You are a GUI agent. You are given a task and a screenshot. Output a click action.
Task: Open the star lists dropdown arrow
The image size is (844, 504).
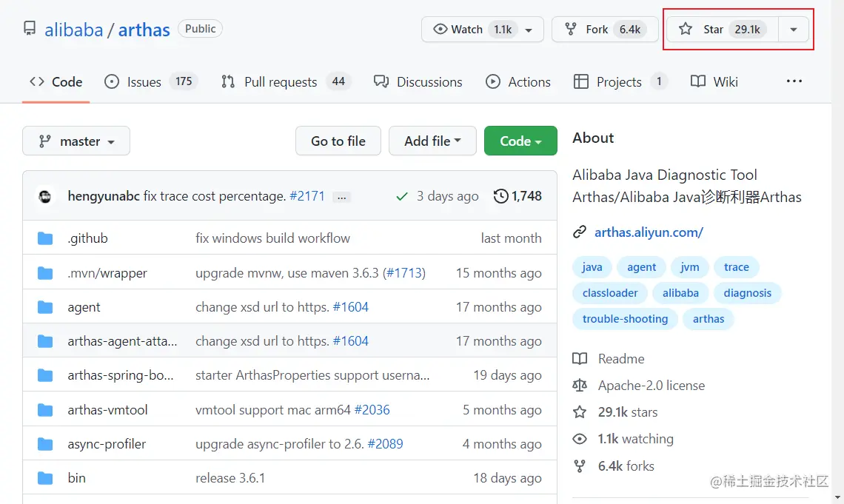794,29
